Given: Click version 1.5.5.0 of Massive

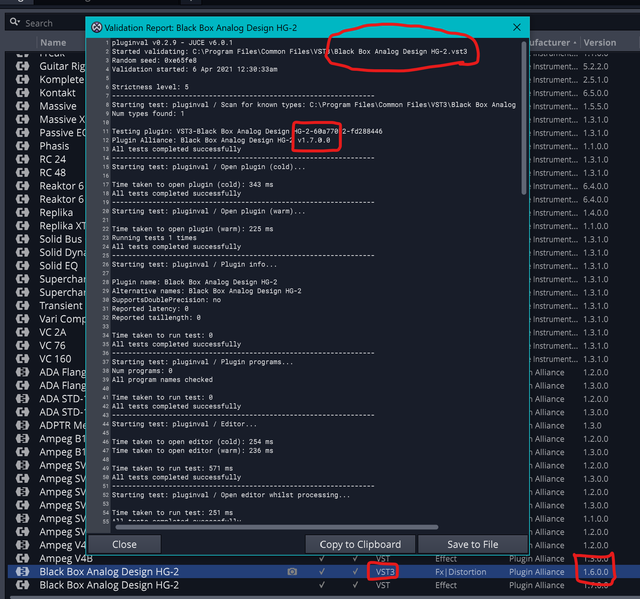Looking at the screenshot, I should click(596, 106).
